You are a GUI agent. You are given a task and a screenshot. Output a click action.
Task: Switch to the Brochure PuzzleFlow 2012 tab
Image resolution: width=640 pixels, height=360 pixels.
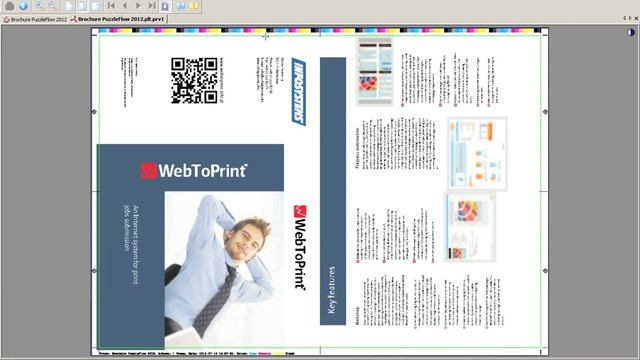click(35, 19)
